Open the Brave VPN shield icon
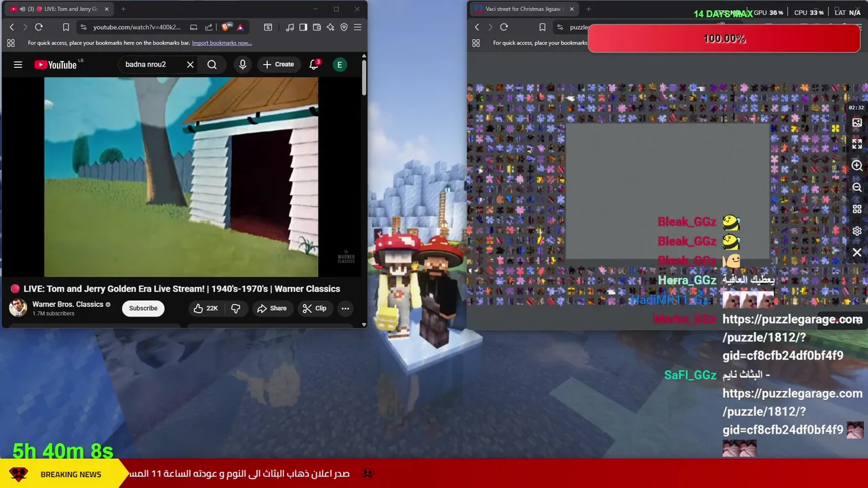 344,27
